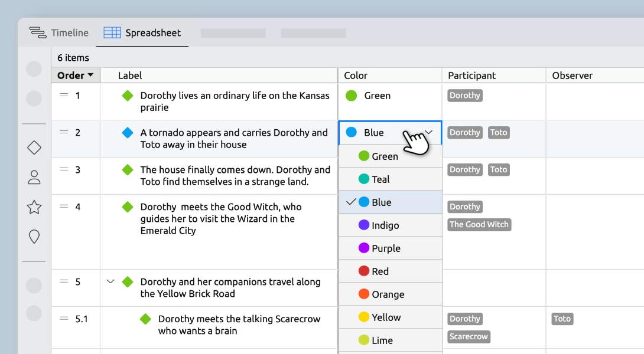Click the Dorothy tag in row 3
This screenshot has height=354, width=644.
tap(465, 169)
